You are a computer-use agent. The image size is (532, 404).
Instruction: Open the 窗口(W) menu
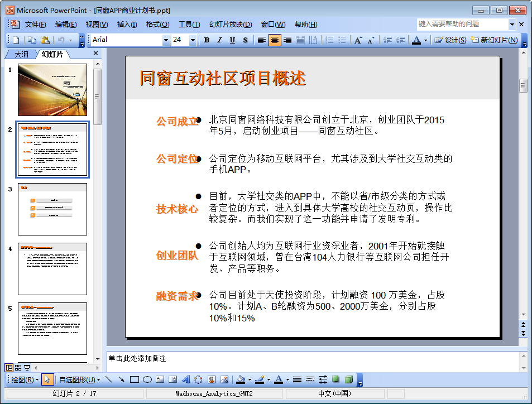(x=273, y=25)
